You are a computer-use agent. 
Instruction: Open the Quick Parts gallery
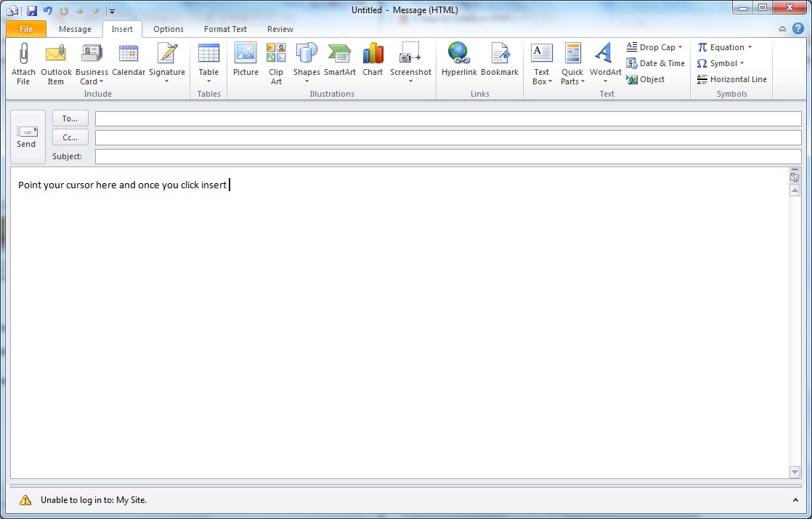pyautogui.click(x=572, y=63)
